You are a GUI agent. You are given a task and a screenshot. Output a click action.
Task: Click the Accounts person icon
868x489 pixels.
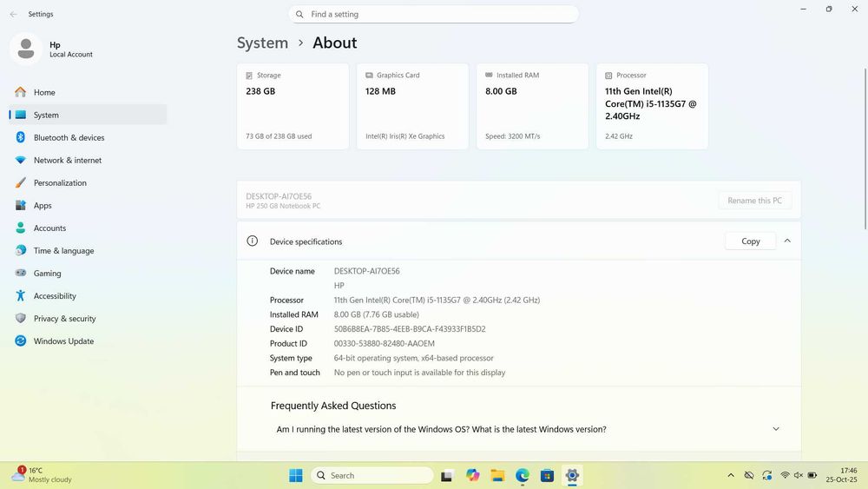coord(21,228)
